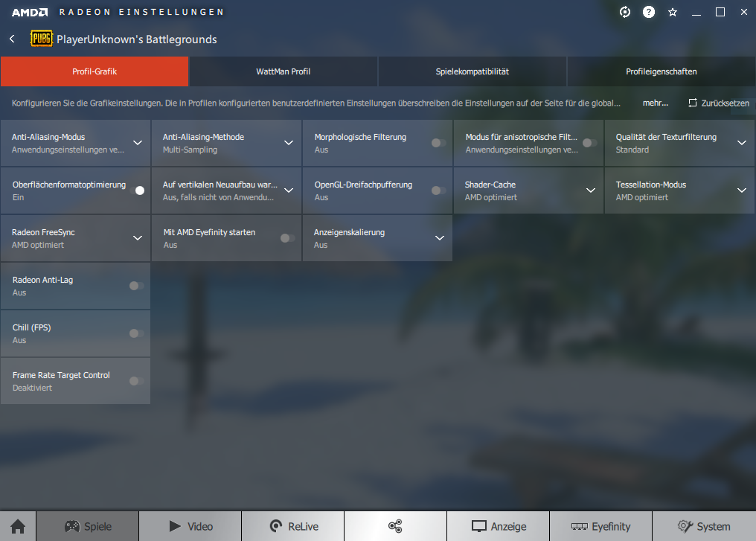This screenshot has height=541, width=756.
Task: Open System bottom tab
Action: coord(704,526)
